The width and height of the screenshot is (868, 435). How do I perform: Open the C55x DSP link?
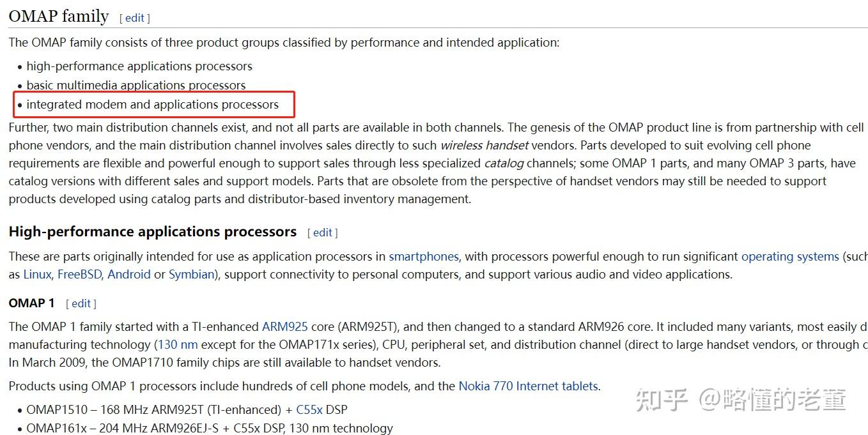click(309, 409)
